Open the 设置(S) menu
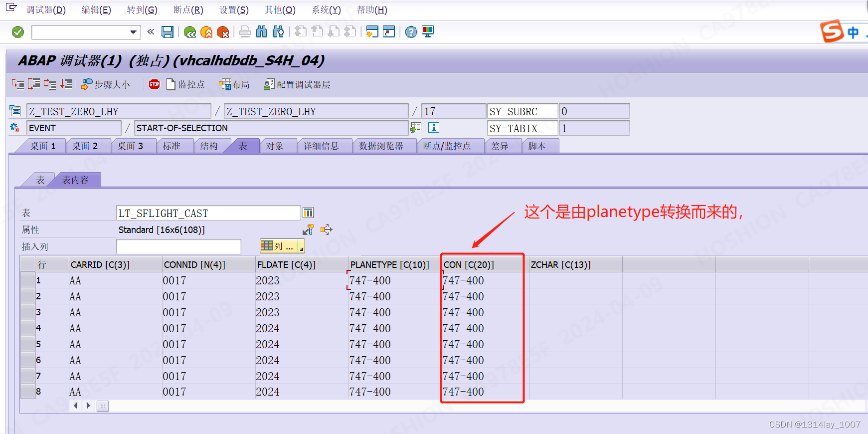Image resolution: width=868 pixels, height=434 pixels. [x=234, y=10]
